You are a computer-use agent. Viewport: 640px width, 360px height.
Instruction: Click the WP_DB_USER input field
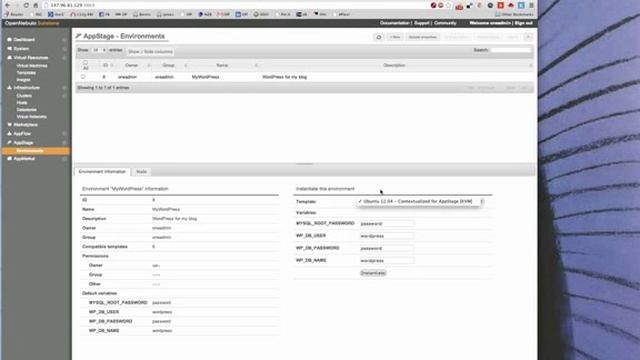[x=387, y=236]
